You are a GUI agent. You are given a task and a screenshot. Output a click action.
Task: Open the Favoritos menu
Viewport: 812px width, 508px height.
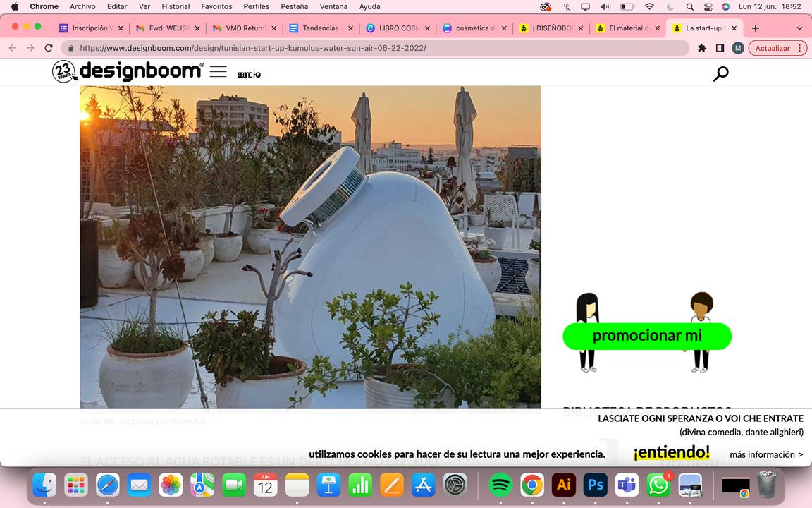click(216, 7)
